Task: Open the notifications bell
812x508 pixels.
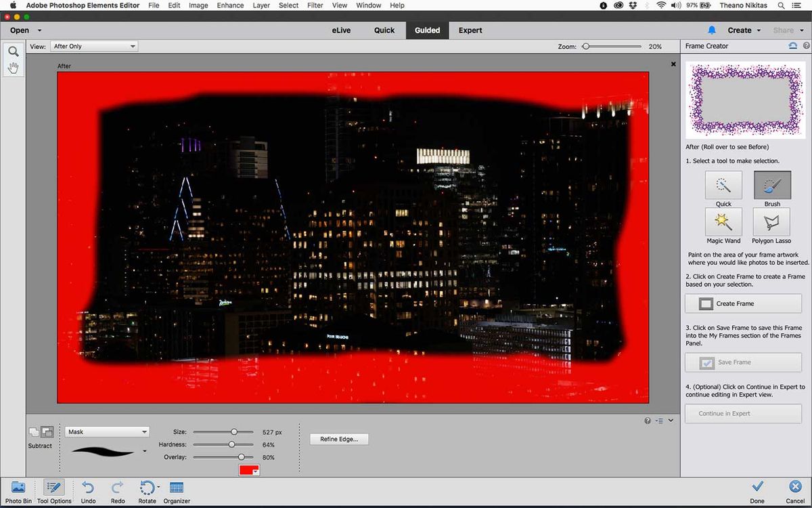Action: click(x=711, y=30)
